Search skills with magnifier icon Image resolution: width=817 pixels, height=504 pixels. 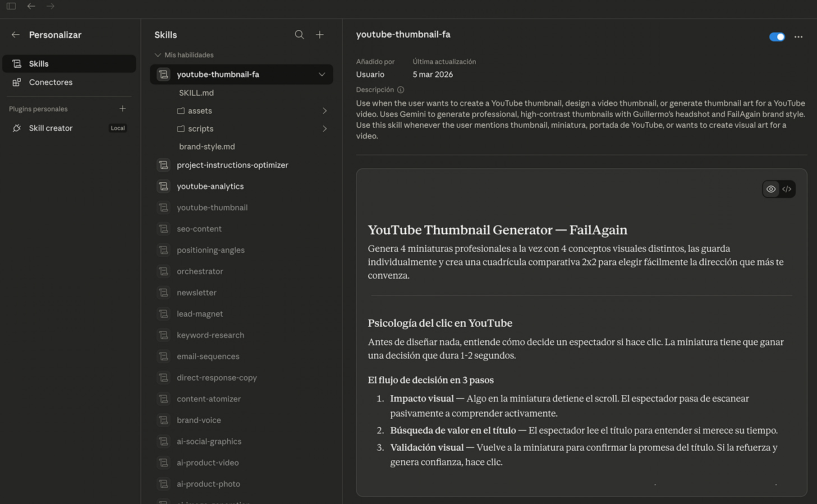(300, 35)
